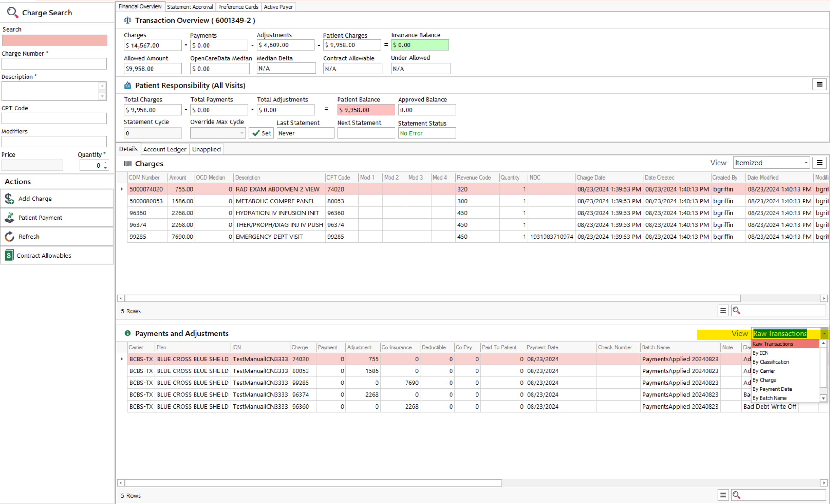Click the Refresh button
The height and width of the screenshot is (504, 833).
57,237
